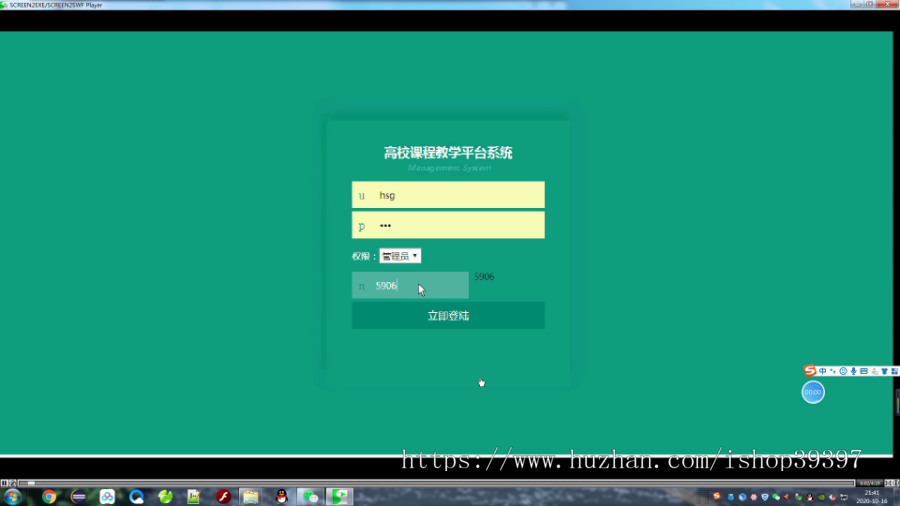Image resolution: width=900 pixels, height=506 pixels.
Task: Open File Explorer from taskbar
Action: [x=250, y=497]
